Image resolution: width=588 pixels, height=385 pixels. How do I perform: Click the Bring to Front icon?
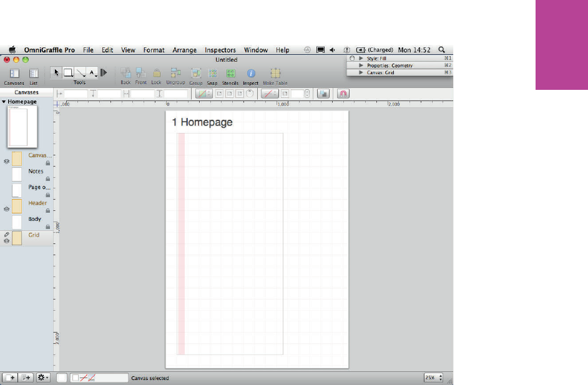[x=141, y=73]
